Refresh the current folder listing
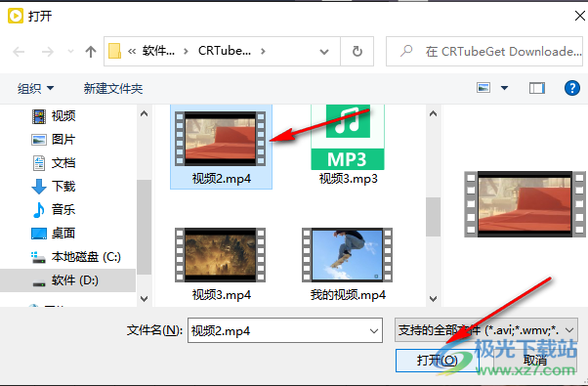Screen dimensions: 588x386 coord(357,52)
